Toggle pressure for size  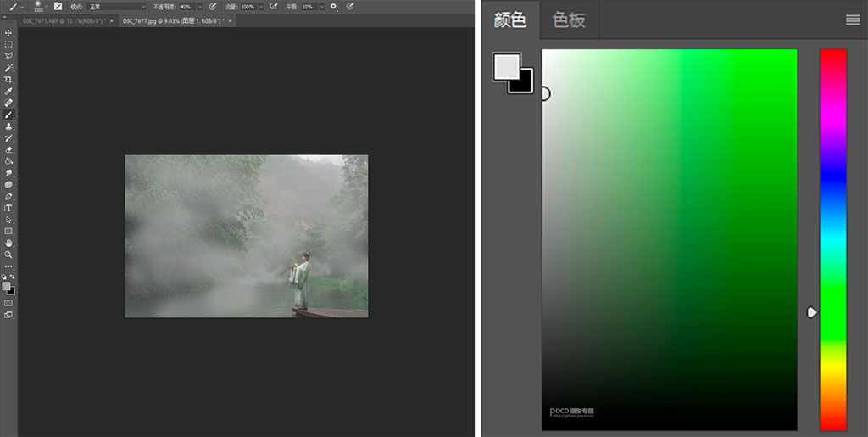click(x=350, y=7)
